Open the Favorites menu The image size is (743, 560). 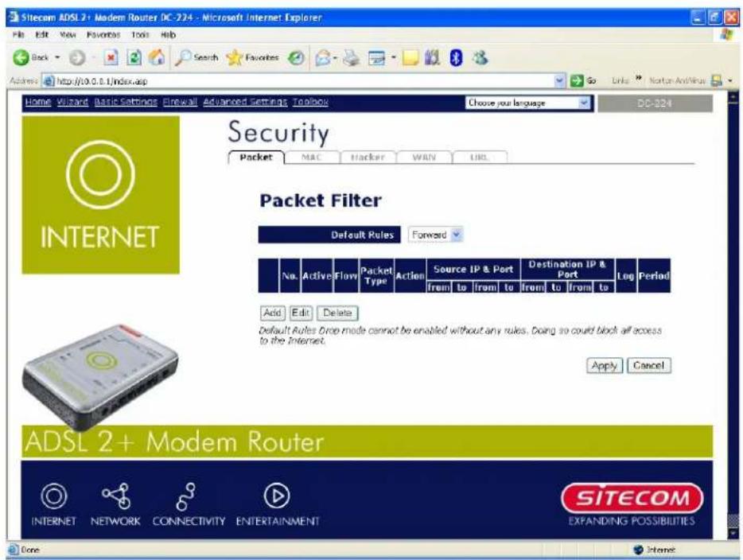(103, 34)
